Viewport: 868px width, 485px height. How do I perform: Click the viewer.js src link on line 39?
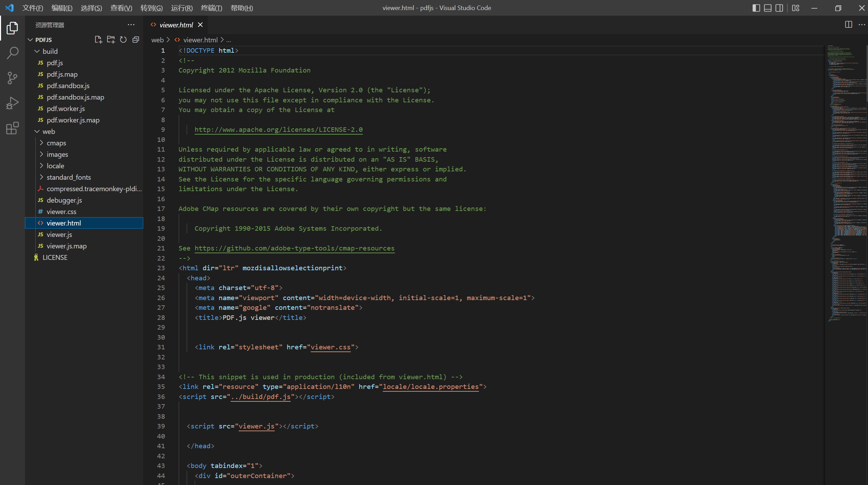[x=257, y=426]
